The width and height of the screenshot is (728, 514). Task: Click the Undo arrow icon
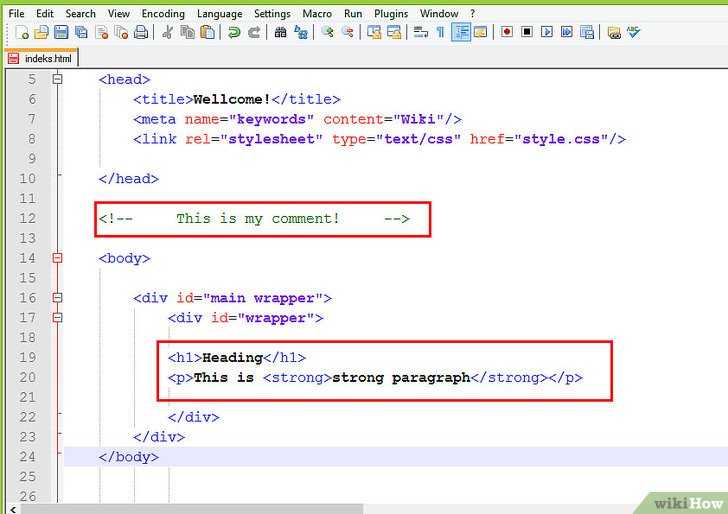(234, 32)
